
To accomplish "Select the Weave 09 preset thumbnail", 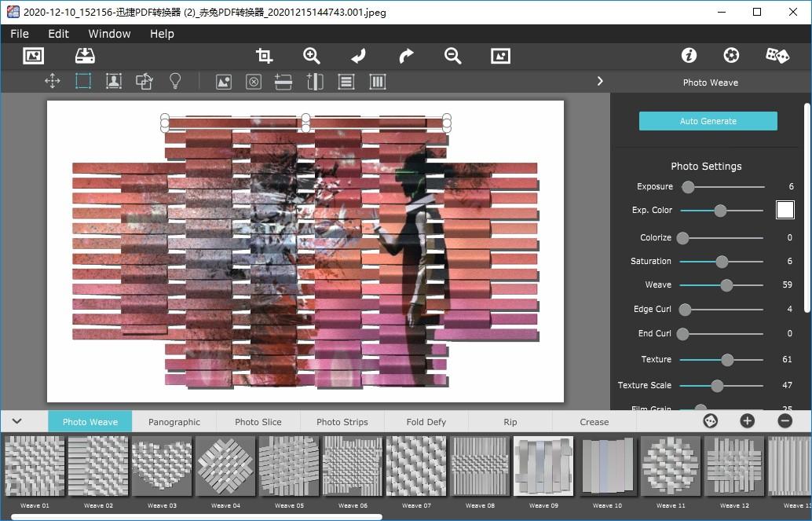I will pyautogui.click(x=543, y=466).
